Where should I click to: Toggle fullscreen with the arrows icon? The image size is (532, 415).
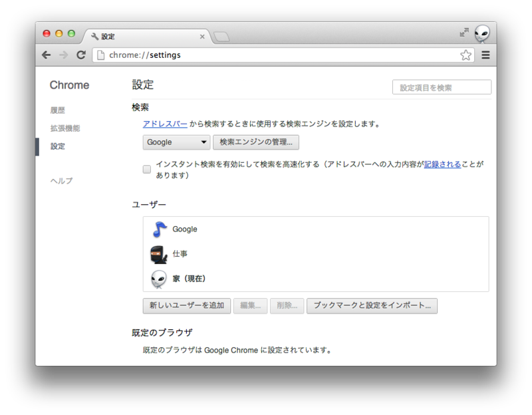click(x=464, y=32)
